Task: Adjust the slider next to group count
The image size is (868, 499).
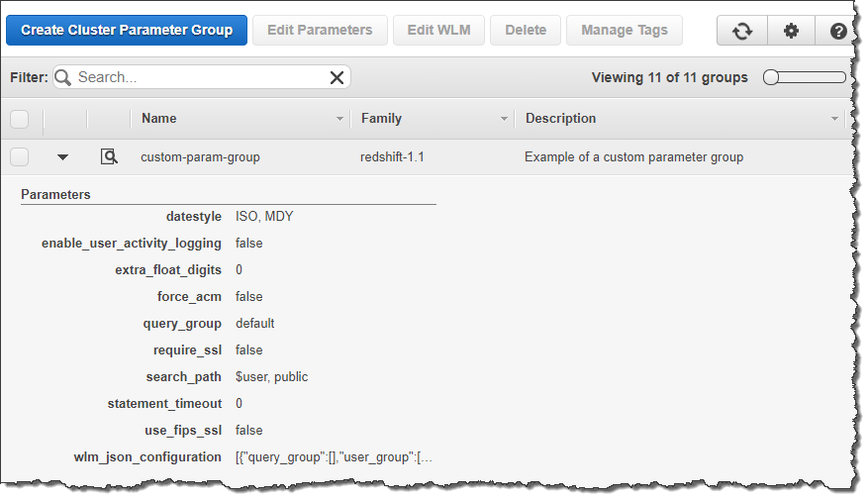Action: pyautogui.click(x=772, y=77)
